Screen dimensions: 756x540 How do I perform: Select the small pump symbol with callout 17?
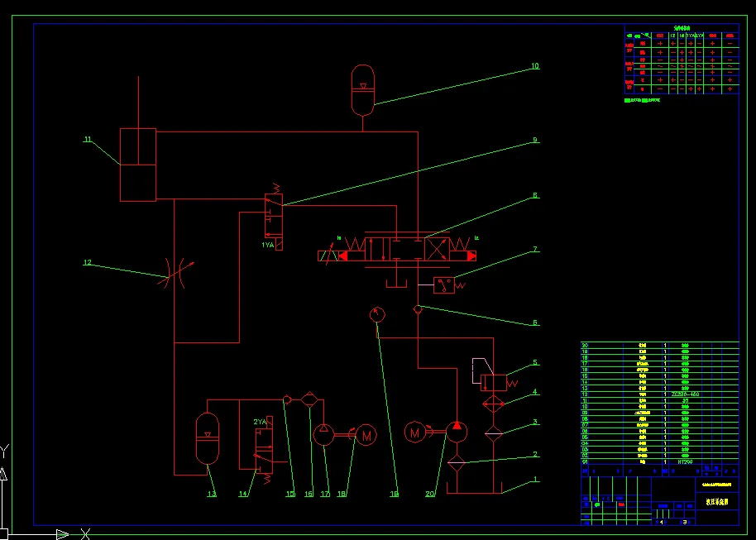coord(323,434)
